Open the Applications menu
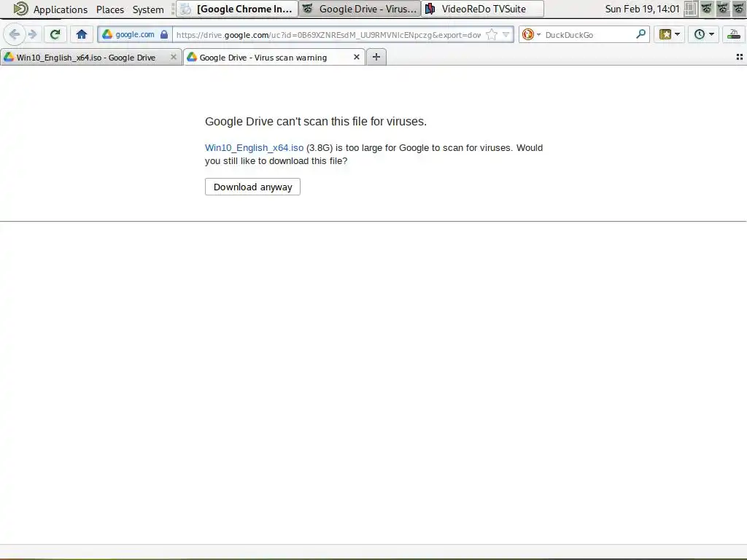The image size is (747, 560). (61, 9)
